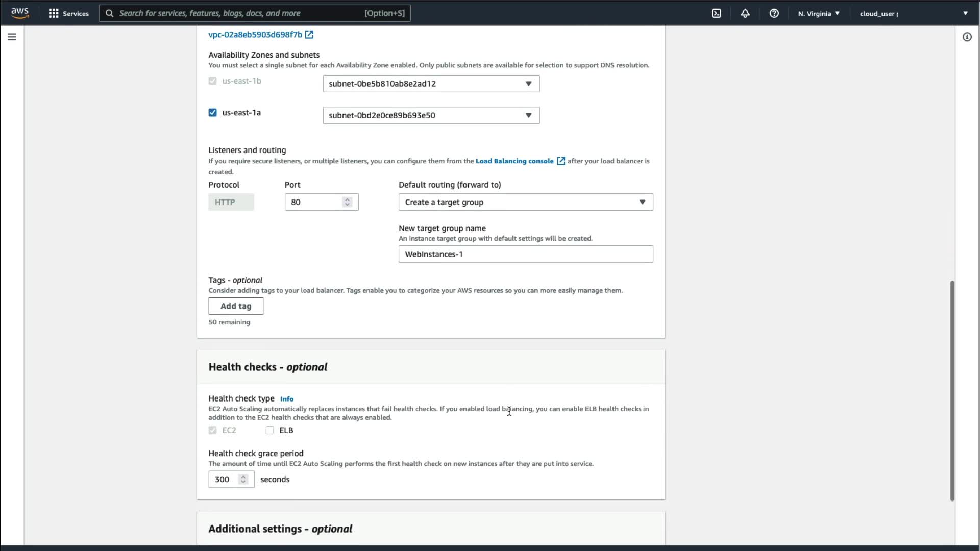The height and width of the screenshot is (551, 980).
Task: Open the external link icon beside the VPC ID
Action: 309,35
